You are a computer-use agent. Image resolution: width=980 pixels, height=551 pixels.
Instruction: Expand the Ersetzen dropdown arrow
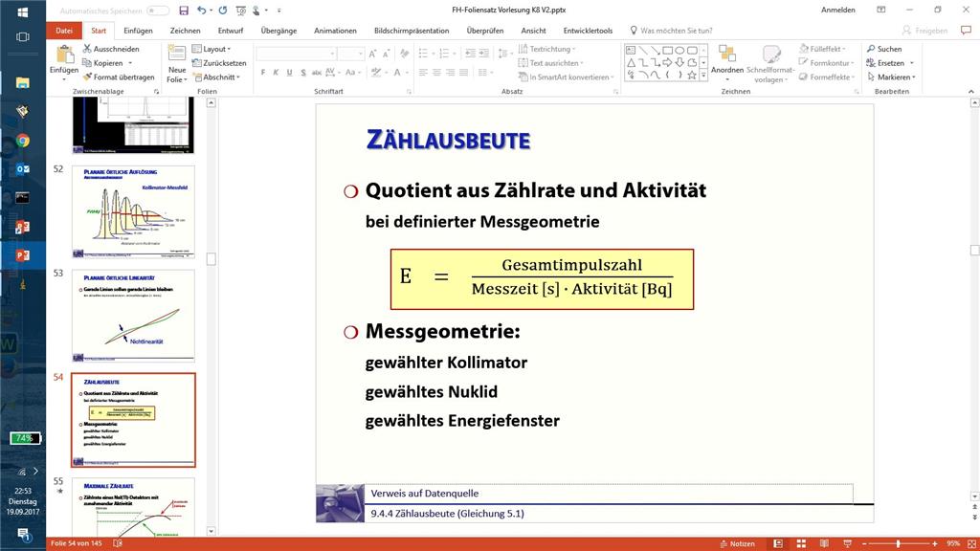[x=912, y=63]
